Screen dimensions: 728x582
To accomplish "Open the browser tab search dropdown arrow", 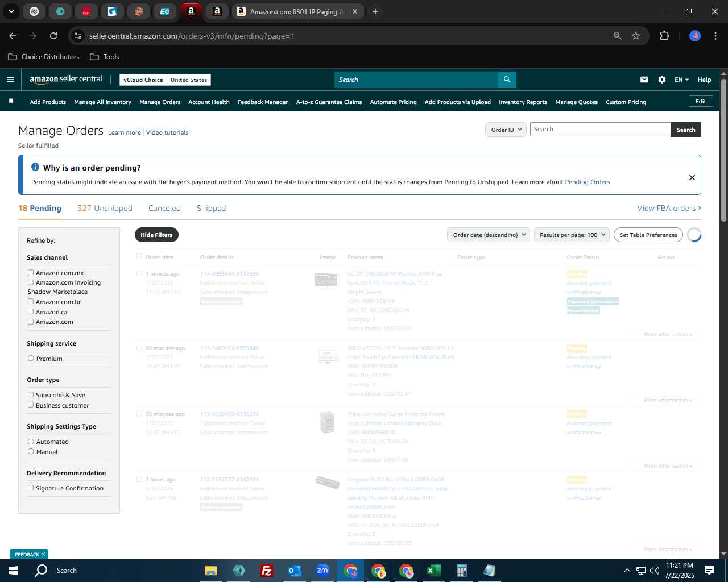I will point(11,11).
